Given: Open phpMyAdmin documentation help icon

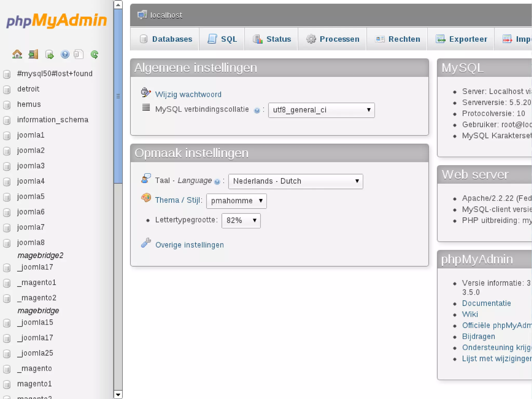Looking at the screenshot, I should (65, 54).
